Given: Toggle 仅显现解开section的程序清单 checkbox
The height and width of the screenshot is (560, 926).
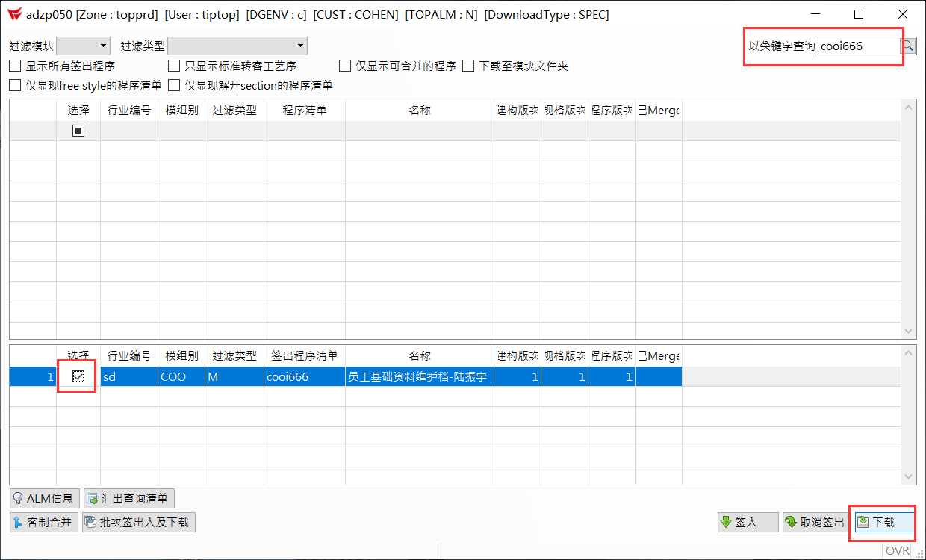Looking at the screenshot, I should tap(174, 85).
